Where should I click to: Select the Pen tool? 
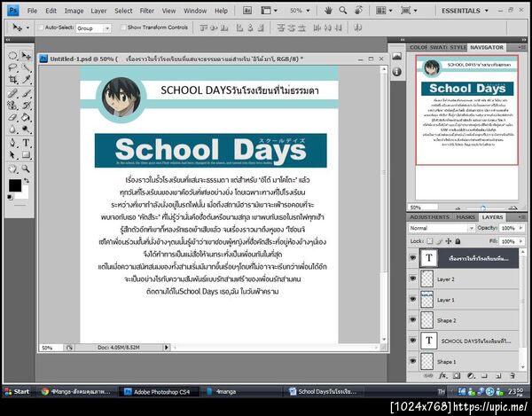[12, 143]
